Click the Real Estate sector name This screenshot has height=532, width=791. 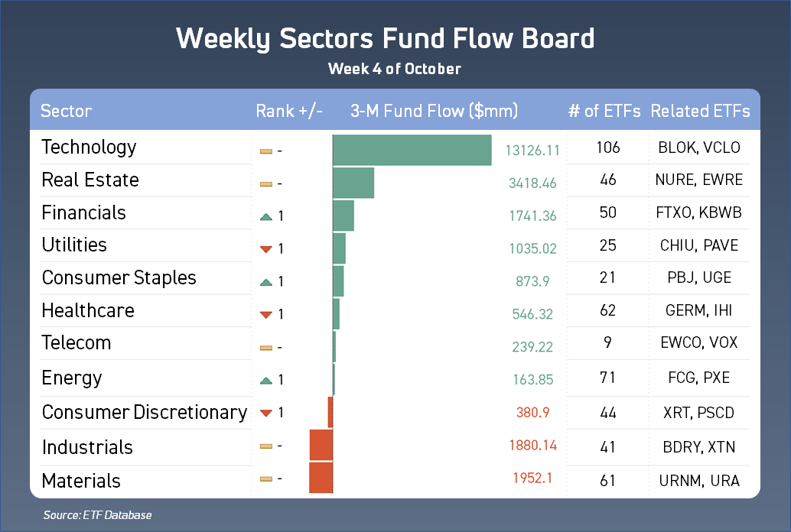pos(90,180)
